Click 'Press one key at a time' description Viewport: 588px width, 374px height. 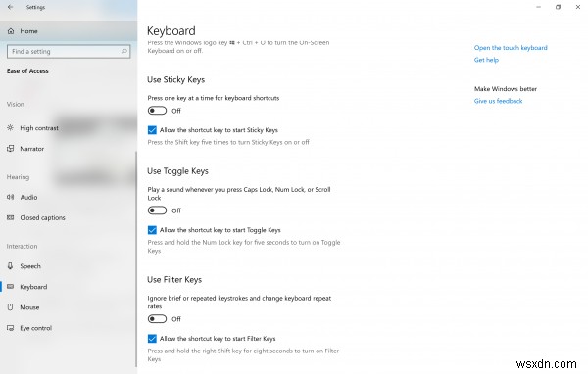coord(214,98)
